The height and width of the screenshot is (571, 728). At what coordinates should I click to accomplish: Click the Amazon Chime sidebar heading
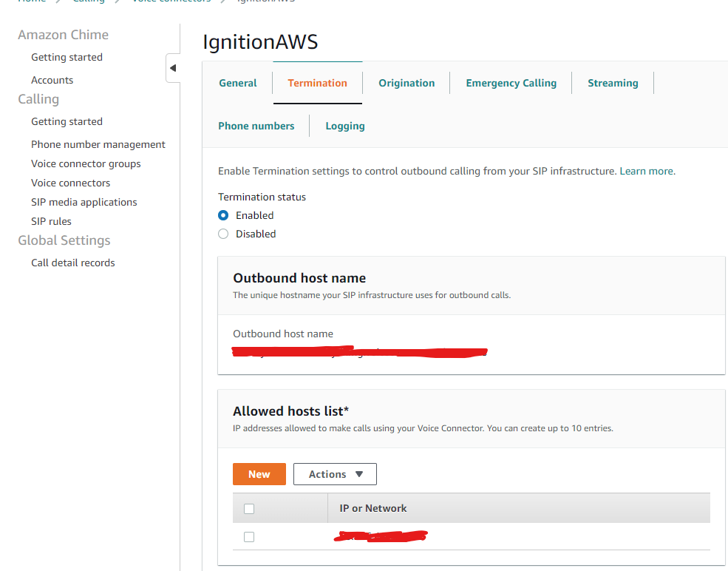pos(63,35)
